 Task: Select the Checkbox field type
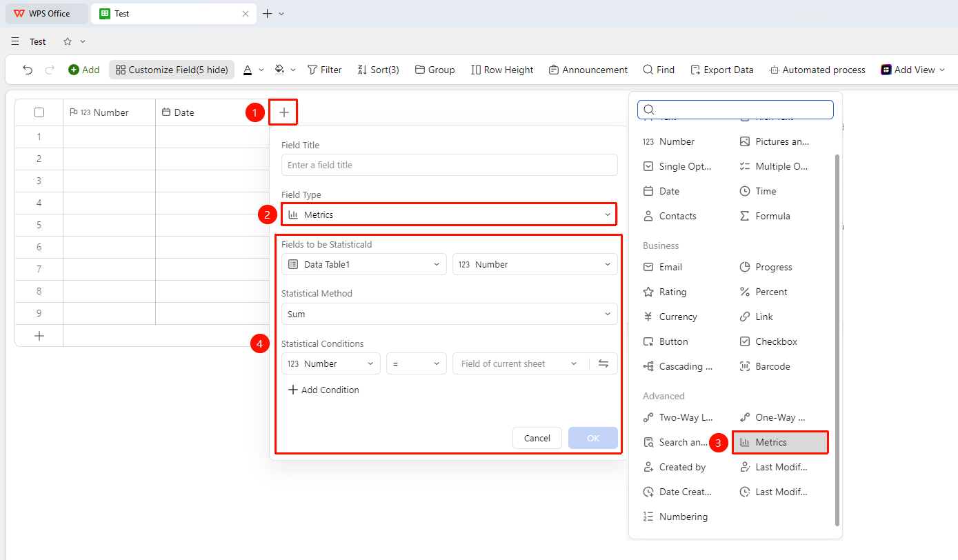[x=768, y=341]
